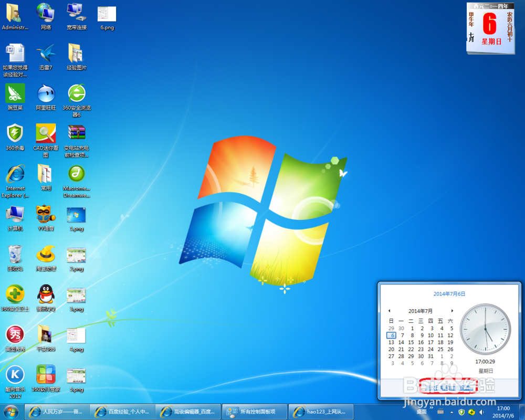Launch 360安全浏览器6
525x420 pixels.
[x=77, y=100]
